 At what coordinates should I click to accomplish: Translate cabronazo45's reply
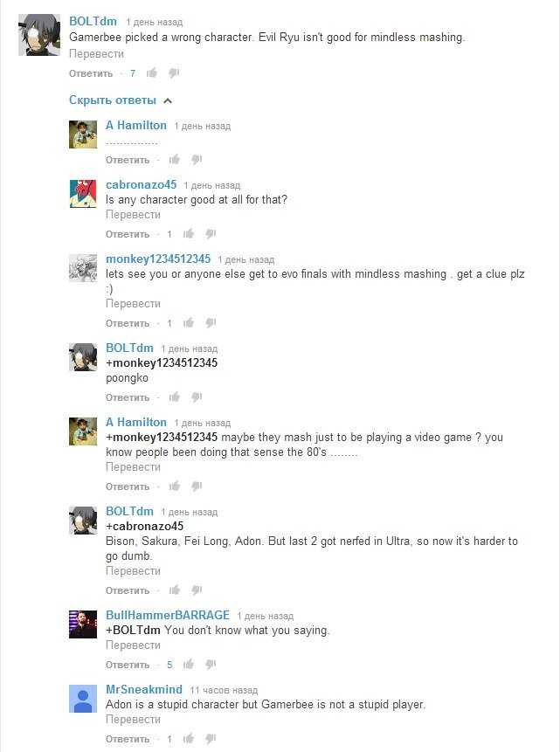point(133,214)
